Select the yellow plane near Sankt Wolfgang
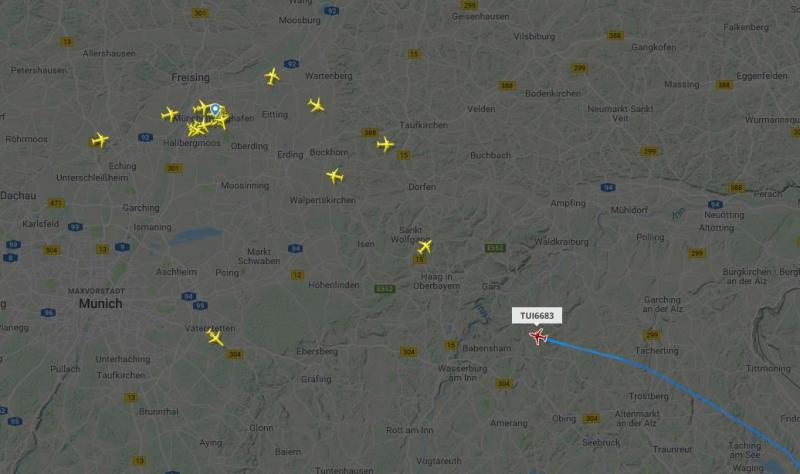 pos(424,247)
